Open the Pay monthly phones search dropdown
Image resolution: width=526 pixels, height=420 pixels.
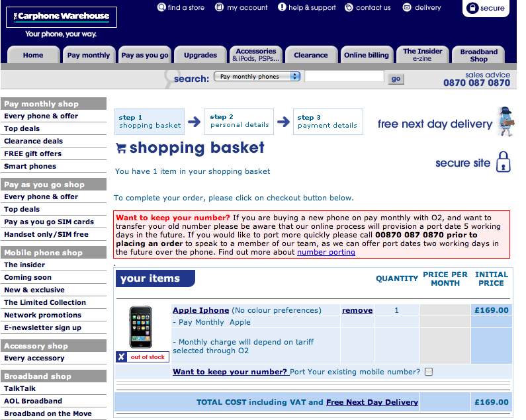(257, 77)
